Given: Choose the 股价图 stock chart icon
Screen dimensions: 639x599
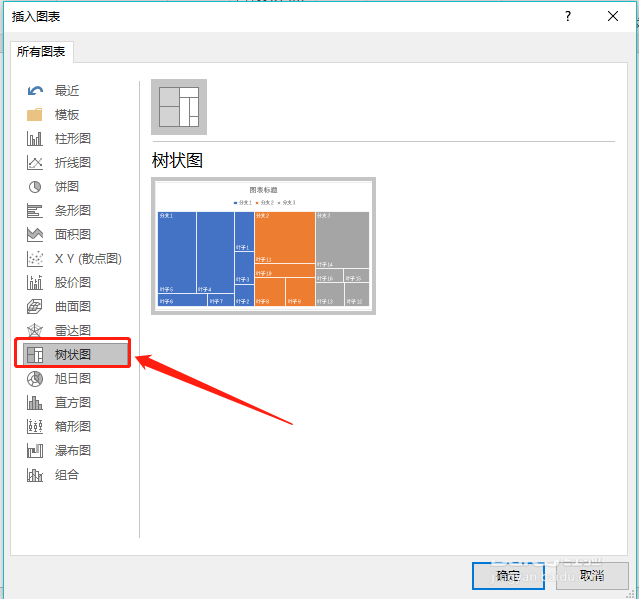Looking at the screenshot, I should coord(35,282).
